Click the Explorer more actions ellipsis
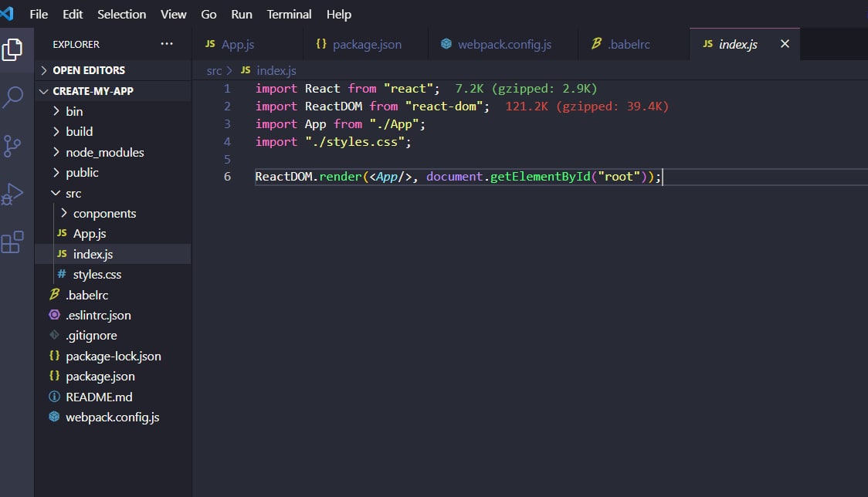The image size is (868, 497). coord(167,44)
